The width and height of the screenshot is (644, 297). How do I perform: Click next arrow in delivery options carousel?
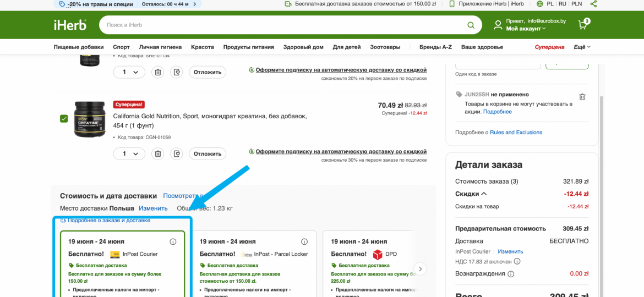421,269
